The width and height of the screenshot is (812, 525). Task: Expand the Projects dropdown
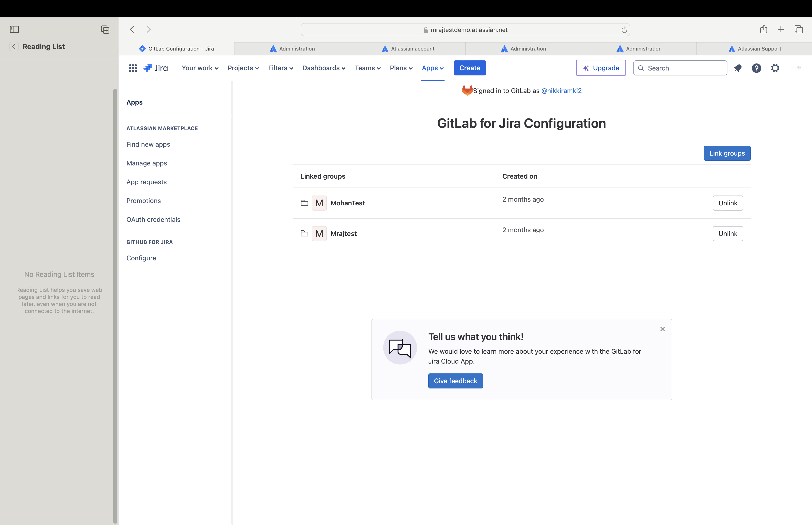(x=243, y=68)
